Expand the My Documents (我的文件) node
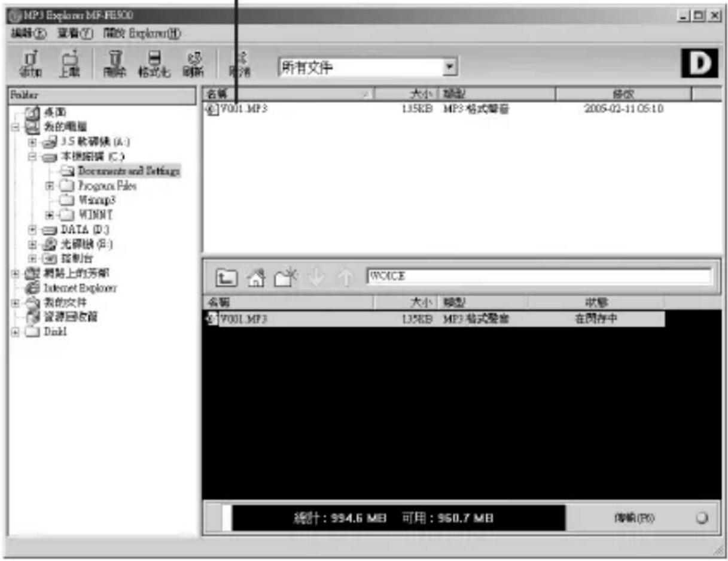Image resolution: width=728 pixels, height=561 pixels. pos(16,303)
